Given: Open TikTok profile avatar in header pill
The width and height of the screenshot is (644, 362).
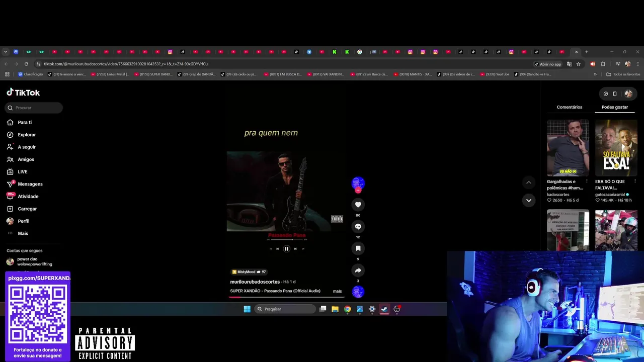Looking at the screenshot, I should 628,94.
